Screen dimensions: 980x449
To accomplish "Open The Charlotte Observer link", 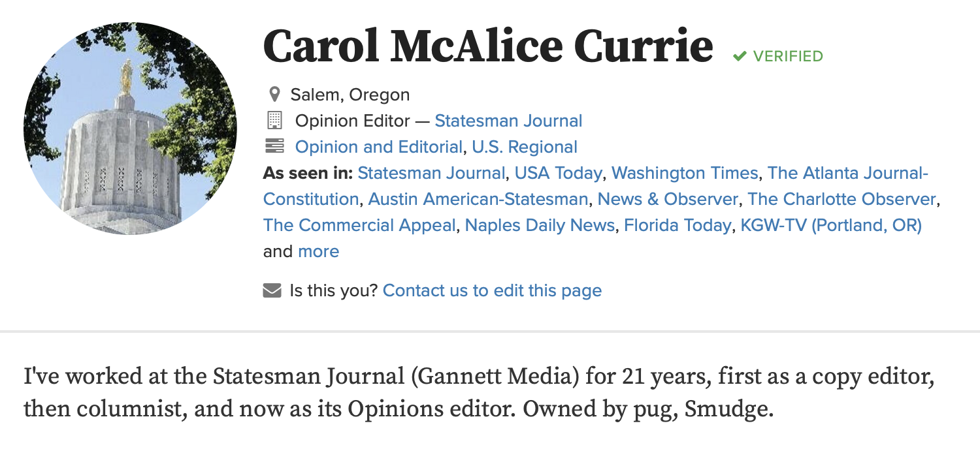I will point(842,199).
